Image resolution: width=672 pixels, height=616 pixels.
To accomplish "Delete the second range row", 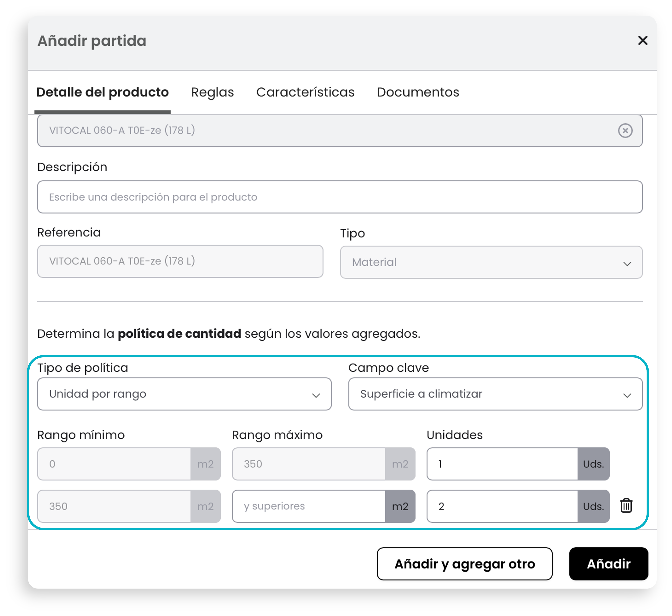I will coord(626,506).
